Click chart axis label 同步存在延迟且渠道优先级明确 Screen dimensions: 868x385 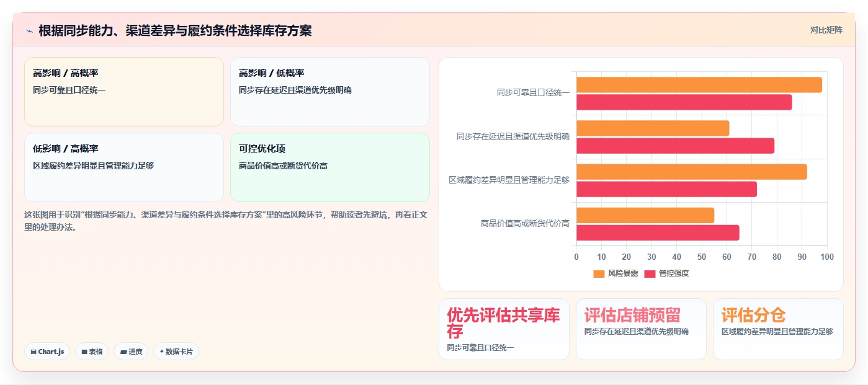513,136
